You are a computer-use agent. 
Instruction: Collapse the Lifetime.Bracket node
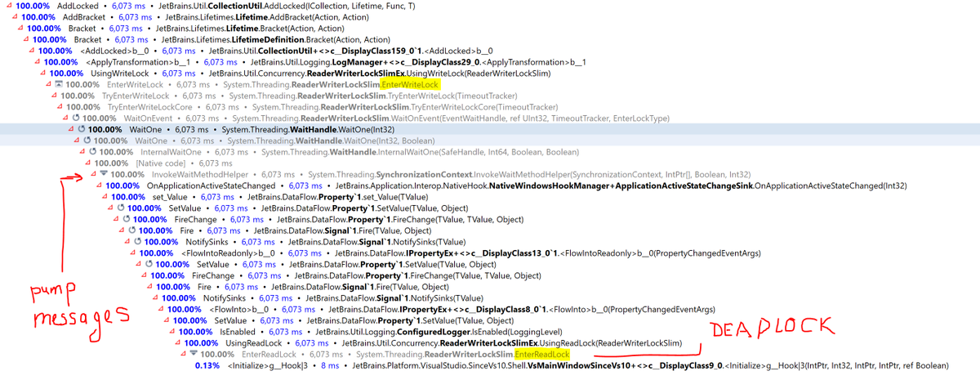pos(19,28)
